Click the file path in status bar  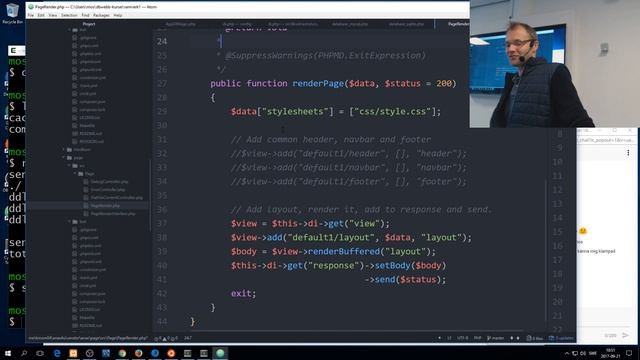(x=87, y=338)
